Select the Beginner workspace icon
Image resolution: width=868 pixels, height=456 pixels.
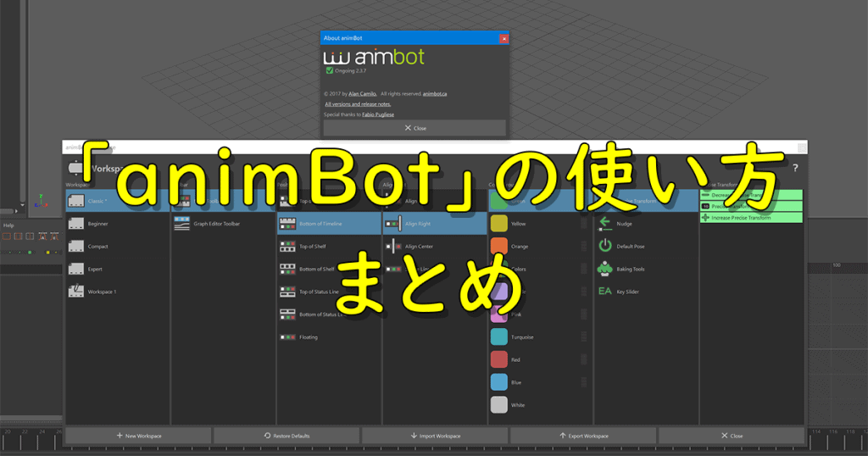click(x=76, y=224)
